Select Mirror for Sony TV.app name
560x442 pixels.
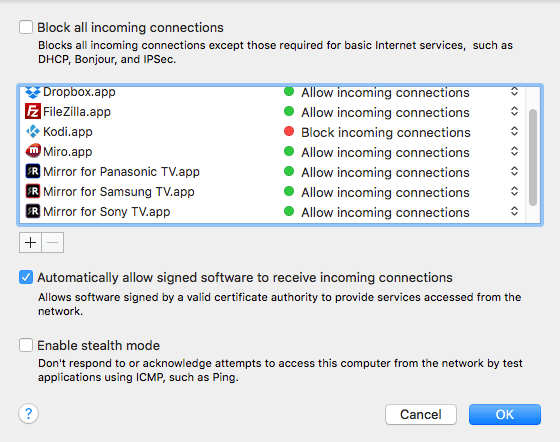pos(106,212)
